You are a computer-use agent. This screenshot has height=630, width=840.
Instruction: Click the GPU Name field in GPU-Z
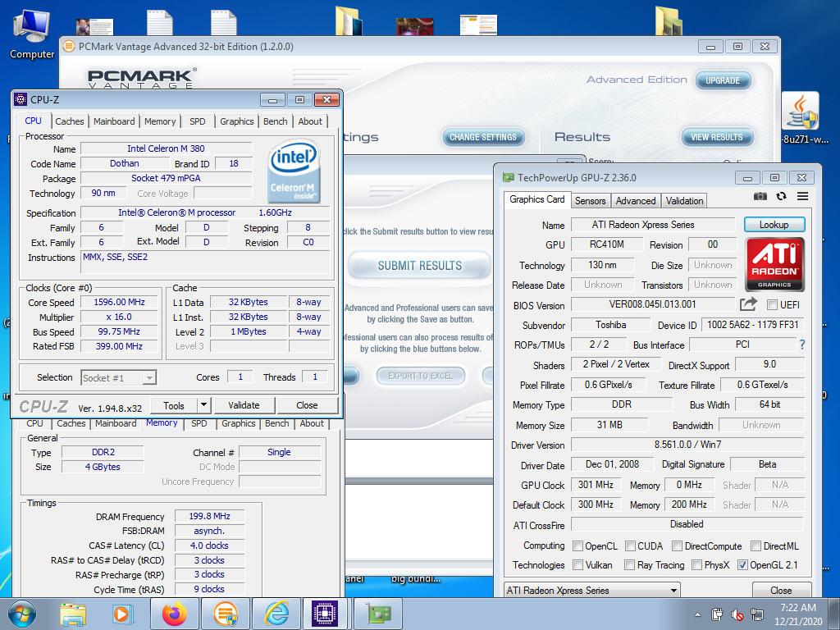(x=653, y=225)
